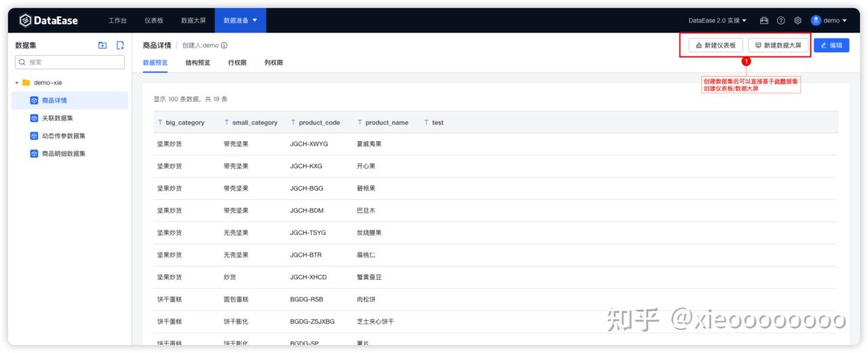The width and height of the screenshot is (868, 353).
Task: Click the text type icon of small_category
Action: pos(226,123)
